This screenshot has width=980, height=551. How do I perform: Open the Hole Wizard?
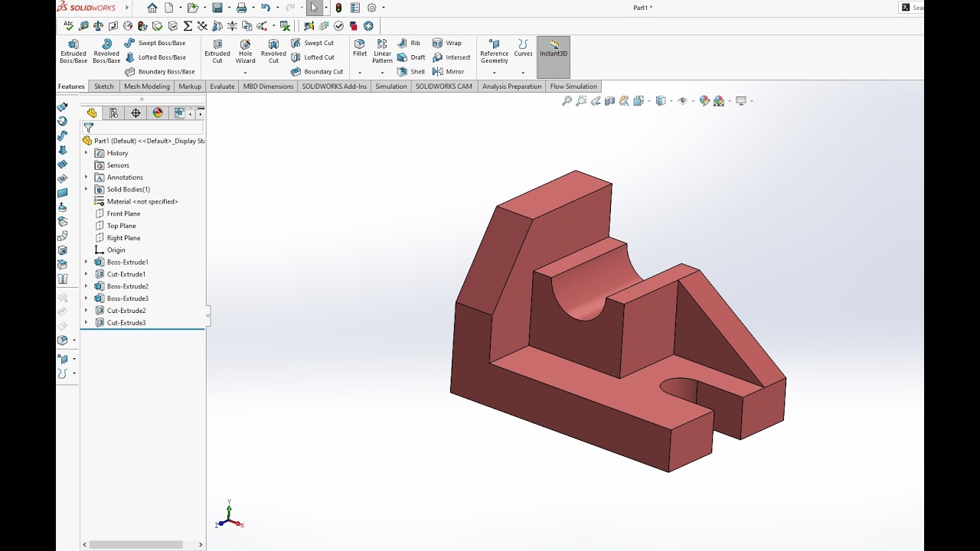245,51
